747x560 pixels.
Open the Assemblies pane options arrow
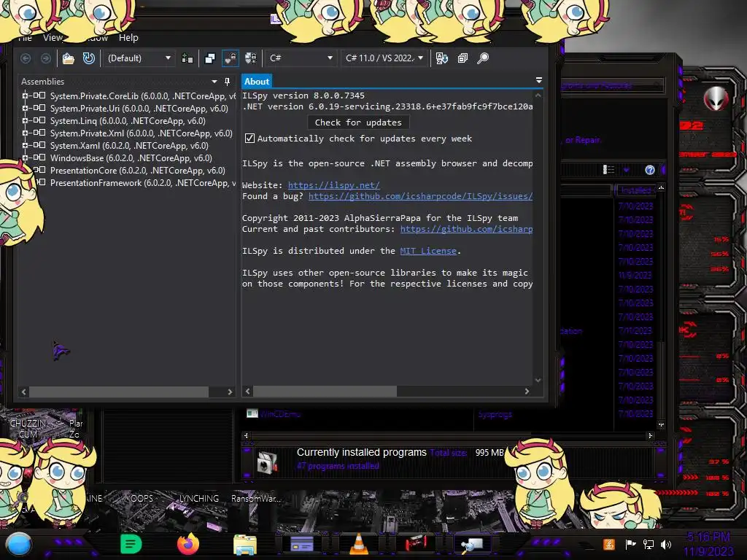point(214,82)
